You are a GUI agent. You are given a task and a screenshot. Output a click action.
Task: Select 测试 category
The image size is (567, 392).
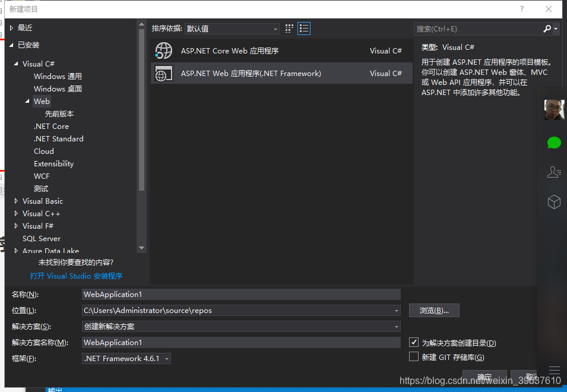pyautogui.click(x=41, y=189)
